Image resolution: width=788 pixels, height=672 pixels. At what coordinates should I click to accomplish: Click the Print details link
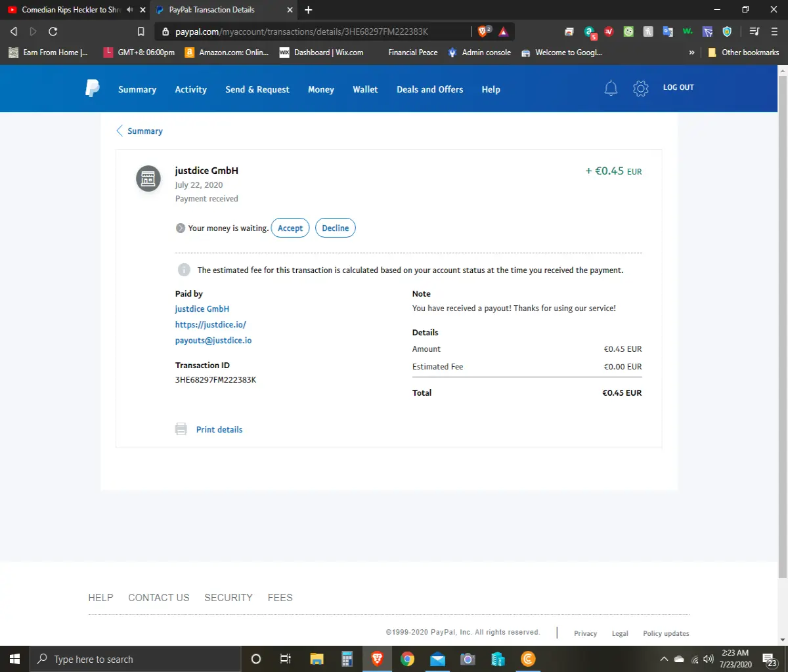tap(219, 430)
